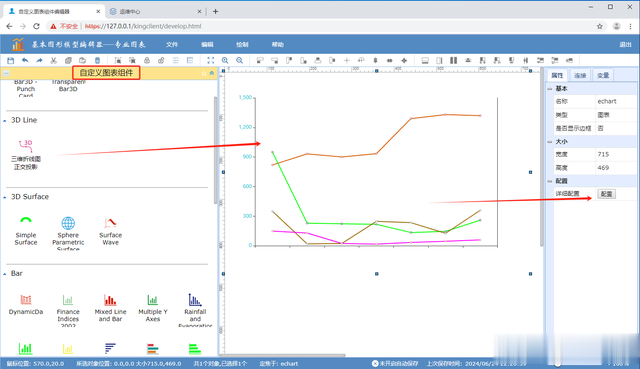Collapse the Bar section
Image resolution: width=640 pixels, height=369 pixels.
[4, 274]
